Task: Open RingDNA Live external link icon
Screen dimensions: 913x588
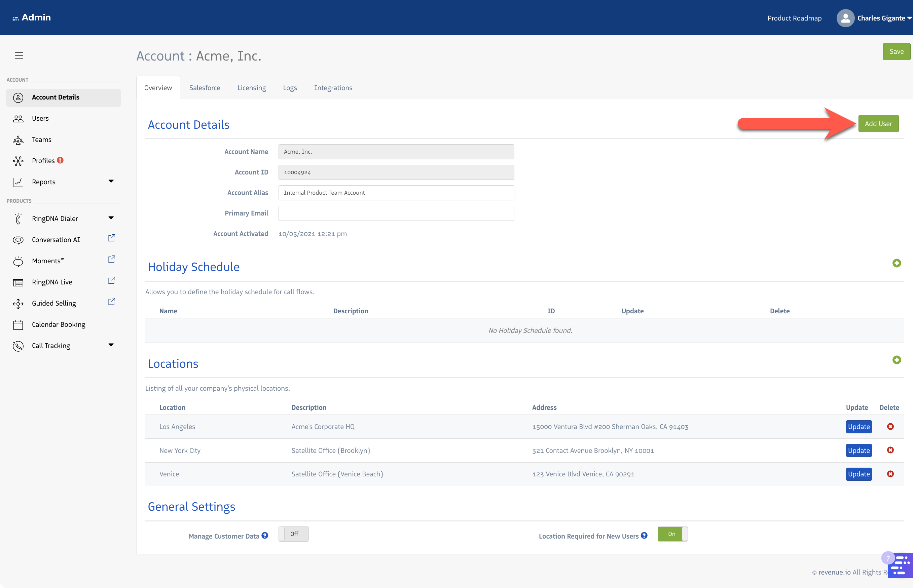Action: pyautogui.click(x=112, y=281)
